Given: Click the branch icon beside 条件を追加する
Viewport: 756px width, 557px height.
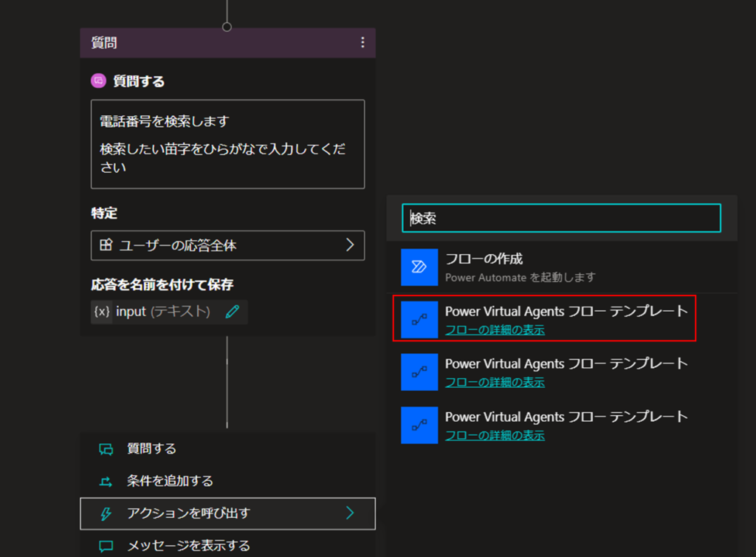Looking at the screenshot, I should point(106,482).
